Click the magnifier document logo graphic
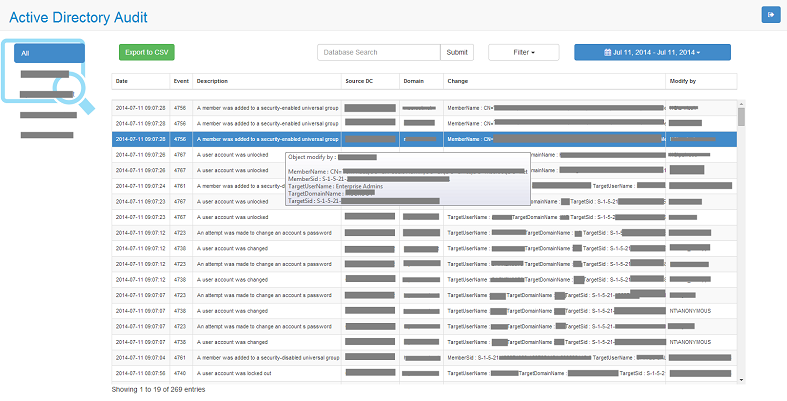The image size is (787, 401). (x=48, y=76)
